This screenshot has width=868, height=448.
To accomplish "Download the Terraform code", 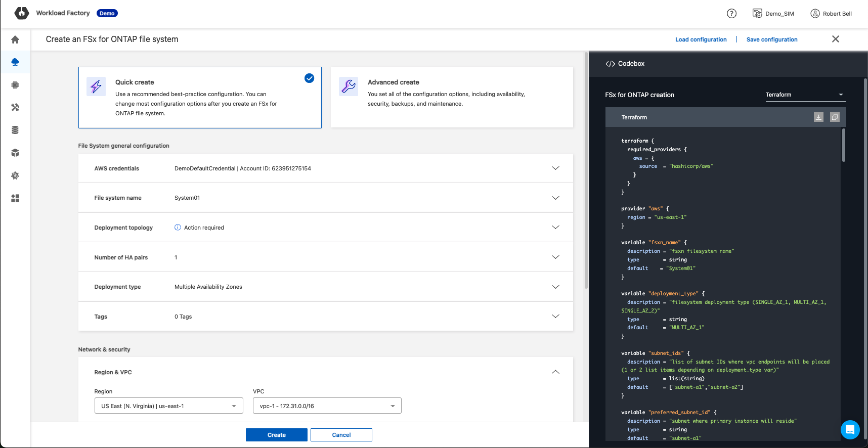I will [x=818, y=117].
